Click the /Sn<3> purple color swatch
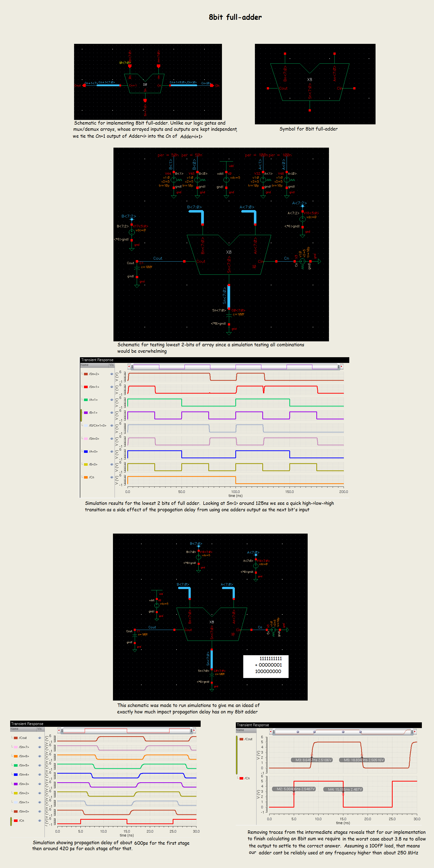 (16, 784)
